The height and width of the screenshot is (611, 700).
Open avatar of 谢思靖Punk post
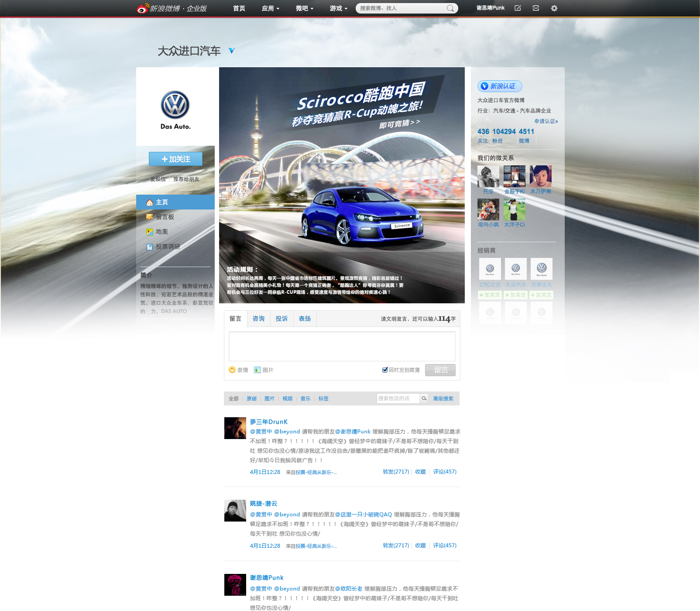pyautogui.click(x=235, y=585)
